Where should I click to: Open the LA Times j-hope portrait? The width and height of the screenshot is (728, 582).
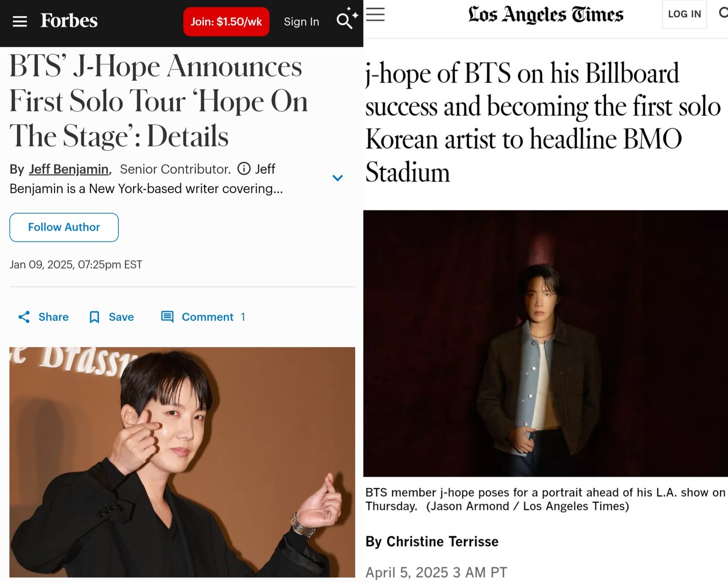(x=546, y=343)
